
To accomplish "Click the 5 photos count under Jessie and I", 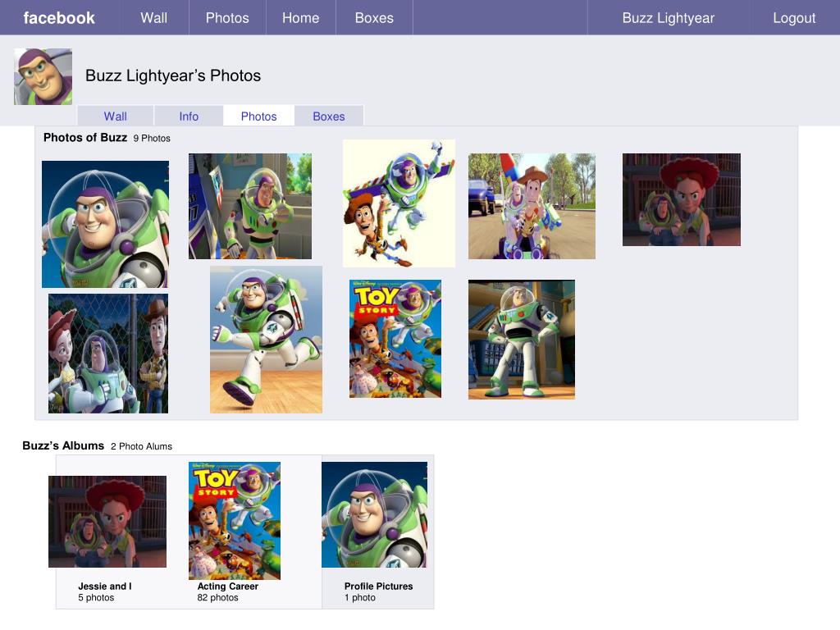I will pos(96,598).
